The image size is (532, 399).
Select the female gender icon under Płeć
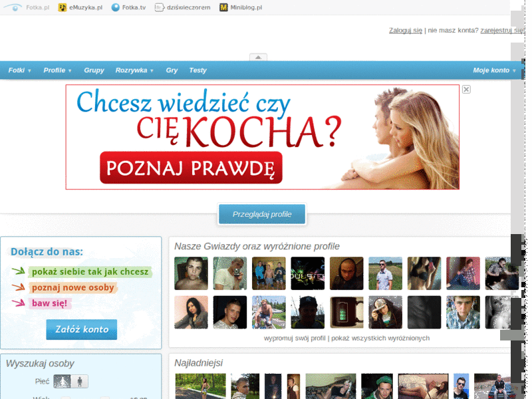(62, 381)
